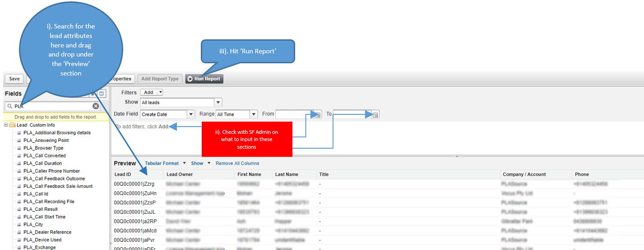Screen dimensions: 644x250
Task: Focus the Fields search box containing PLA
Action: [52, 106]
